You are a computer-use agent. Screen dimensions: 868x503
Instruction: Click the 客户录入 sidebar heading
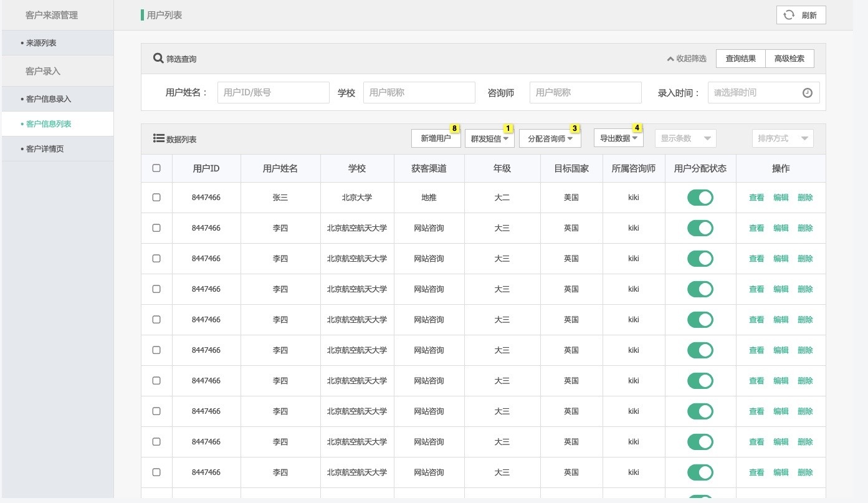click(x=43, y=71)
